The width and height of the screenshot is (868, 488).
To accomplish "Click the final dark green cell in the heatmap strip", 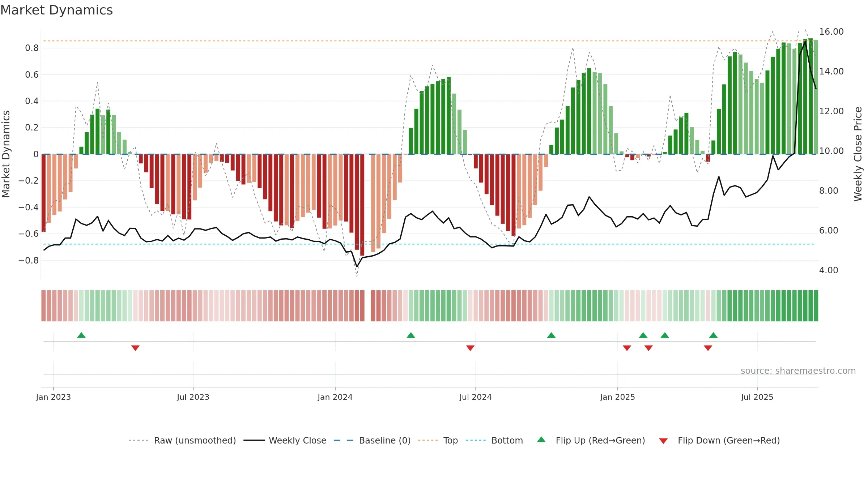I will click(816, 306).
